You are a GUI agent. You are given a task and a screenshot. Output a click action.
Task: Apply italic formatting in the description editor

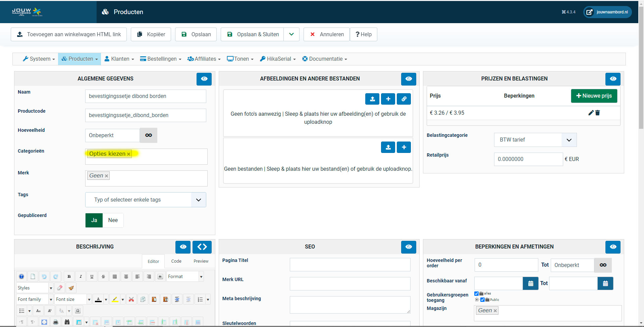click(80, 277)
